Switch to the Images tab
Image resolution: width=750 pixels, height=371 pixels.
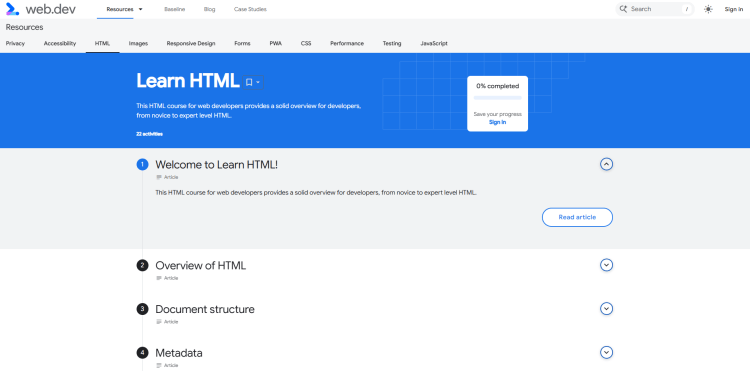click(138, 44)
